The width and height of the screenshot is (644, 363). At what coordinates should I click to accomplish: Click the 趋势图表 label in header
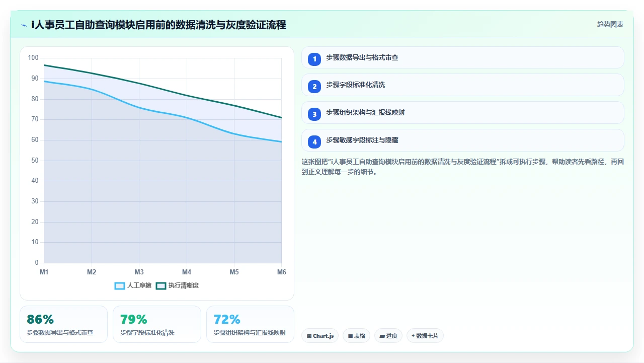pos(610,24)
